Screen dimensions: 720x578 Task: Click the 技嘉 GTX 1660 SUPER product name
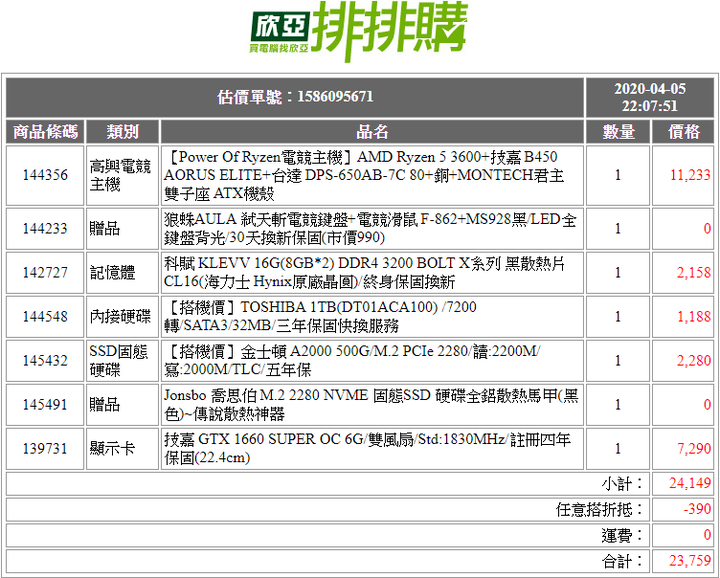tap(367, 449)
